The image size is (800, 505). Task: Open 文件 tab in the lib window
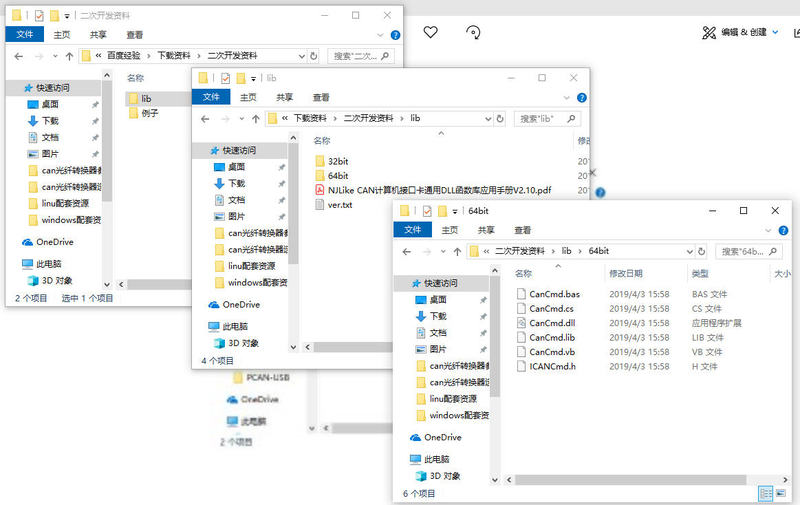tap(211, 97)
